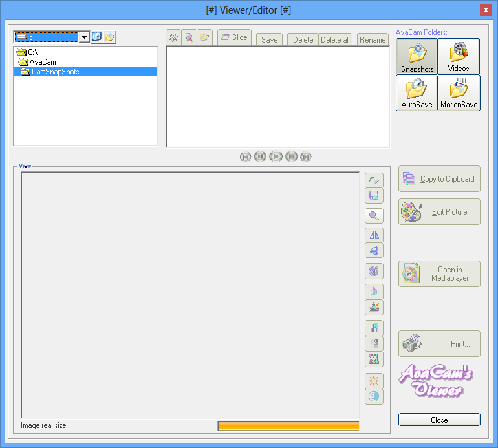
Task: Click the orange bar below the preview
Action: 288,426
